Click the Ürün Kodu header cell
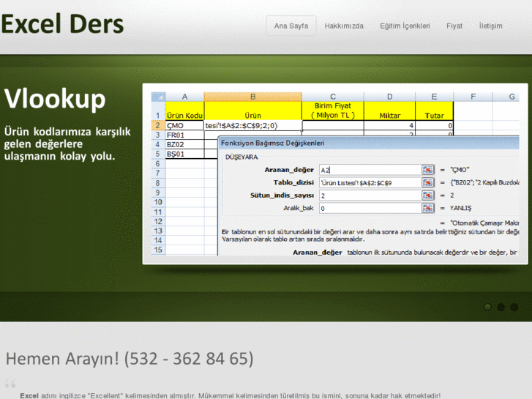Image resolution: width=532 pixels, height=399 pixels. [185, 111]
